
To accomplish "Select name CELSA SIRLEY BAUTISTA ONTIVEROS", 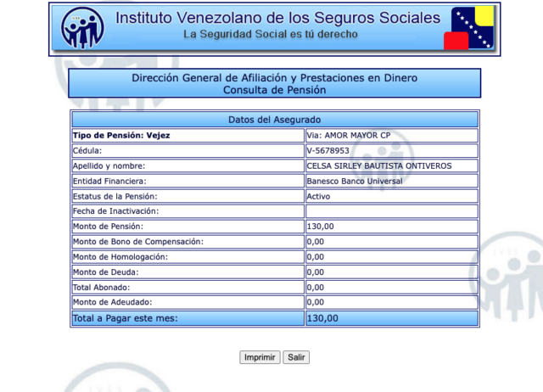I will point(379,165).
